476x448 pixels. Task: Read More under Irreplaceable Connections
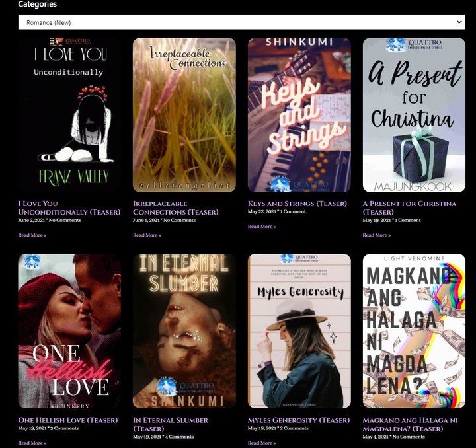coord(147,235)
